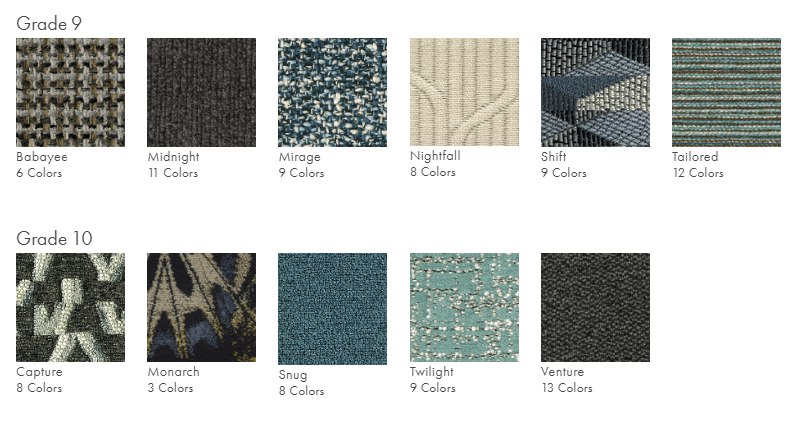Screen dimensions: 800x426
Task: Open the Midnight fabric swatch image
Action: pyautogui.click(x=202, y=92)
